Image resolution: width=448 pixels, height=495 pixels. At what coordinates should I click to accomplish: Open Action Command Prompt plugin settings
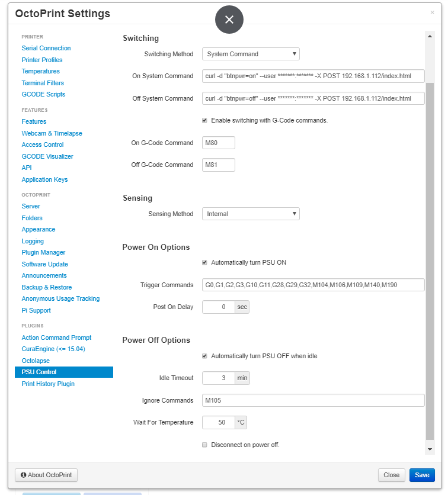(56, 337)
